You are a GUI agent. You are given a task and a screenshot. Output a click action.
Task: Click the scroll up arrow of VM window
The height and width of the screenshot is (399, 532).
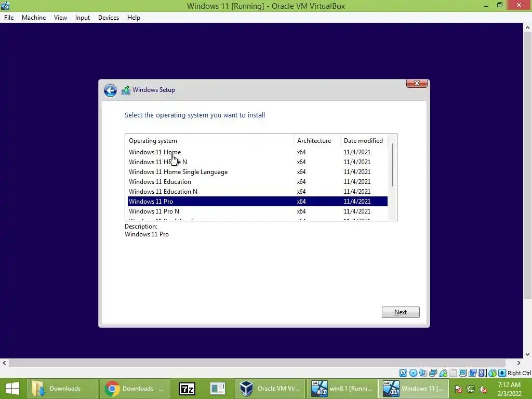point(527,28)
